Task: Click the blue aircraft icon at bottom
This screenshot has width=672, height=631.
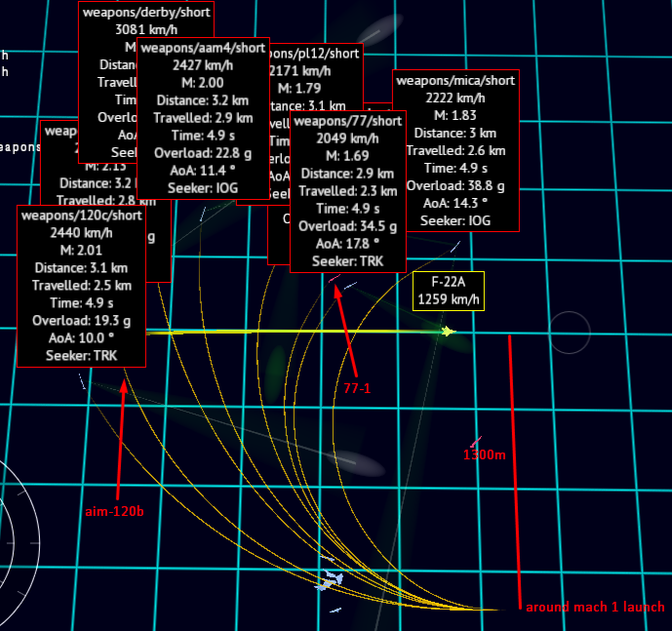Action: coord(329,582)
